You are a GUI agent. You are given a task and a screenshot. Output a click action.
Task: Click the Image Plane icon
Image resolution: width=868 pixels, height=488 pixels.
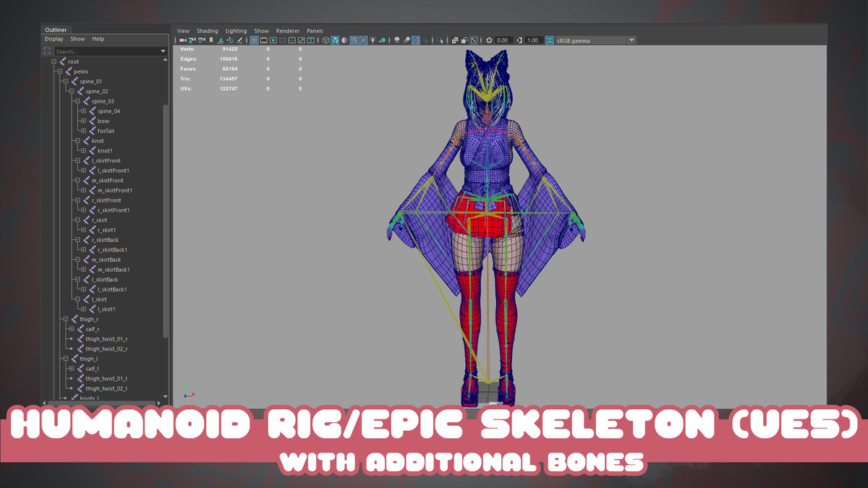coord(221,40)
